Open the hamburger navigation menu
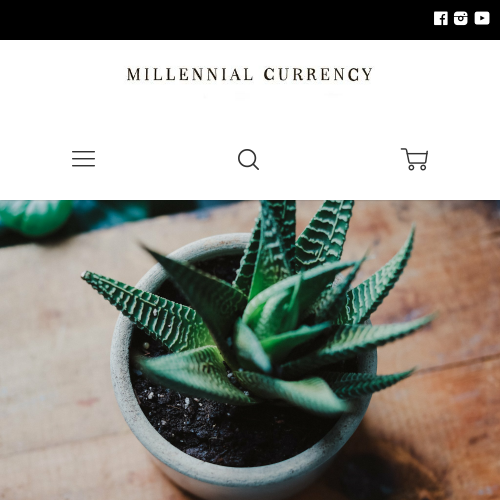This screenshot has width=500, height=500. tap(84, 159)
